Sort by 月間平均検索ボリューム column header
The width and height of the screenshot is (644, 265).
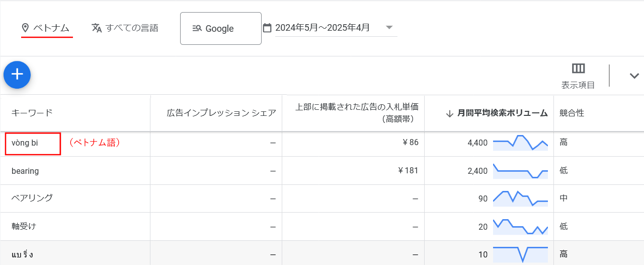pos(503,113)
